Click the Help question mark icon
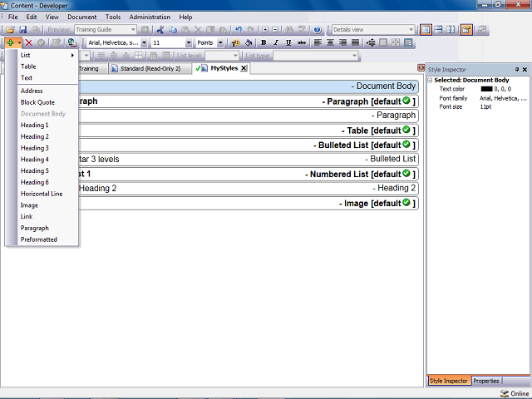Viewport: 532px width, 399px height. click(318, 30)
